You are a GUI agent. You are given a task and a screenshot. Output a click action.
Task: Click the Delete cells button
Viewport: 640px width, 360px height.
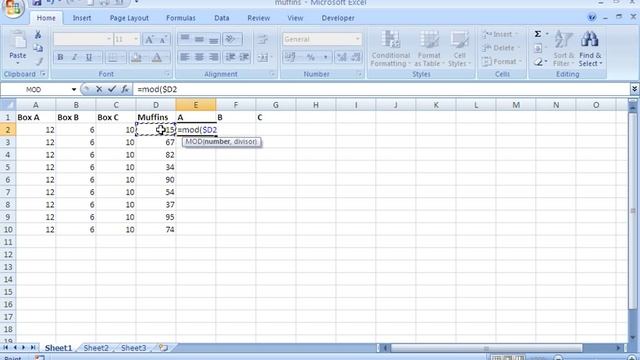(x=500, y=48)
